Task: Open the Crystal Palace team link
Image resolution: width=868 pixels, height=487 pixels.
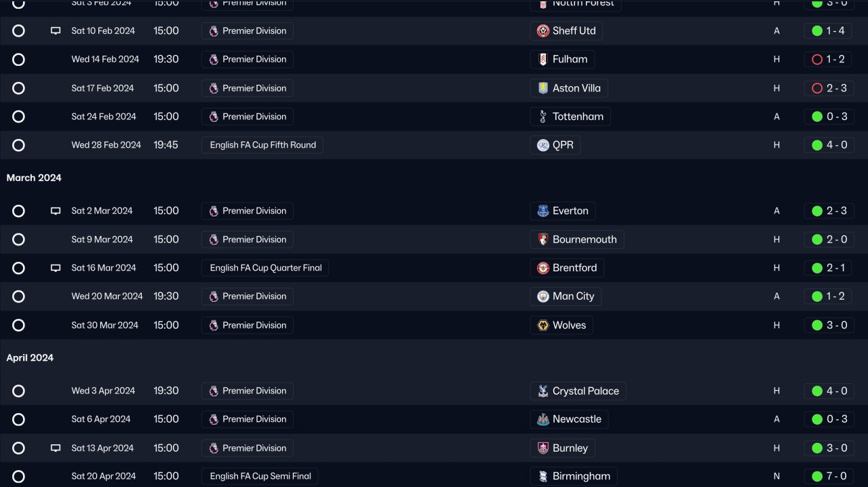Action: [x=578, y=391]
